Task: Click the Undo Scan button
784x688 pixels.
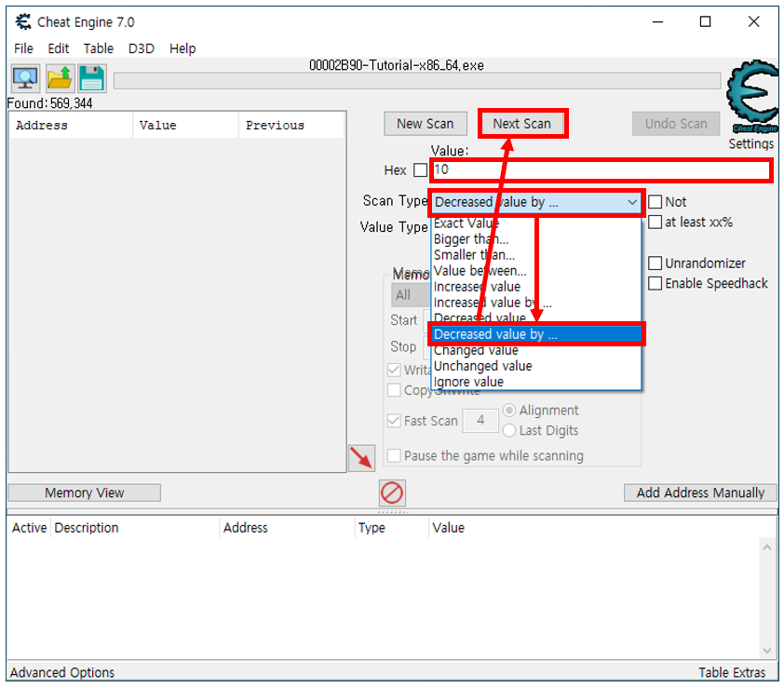Action: click(x=676, y=124)
